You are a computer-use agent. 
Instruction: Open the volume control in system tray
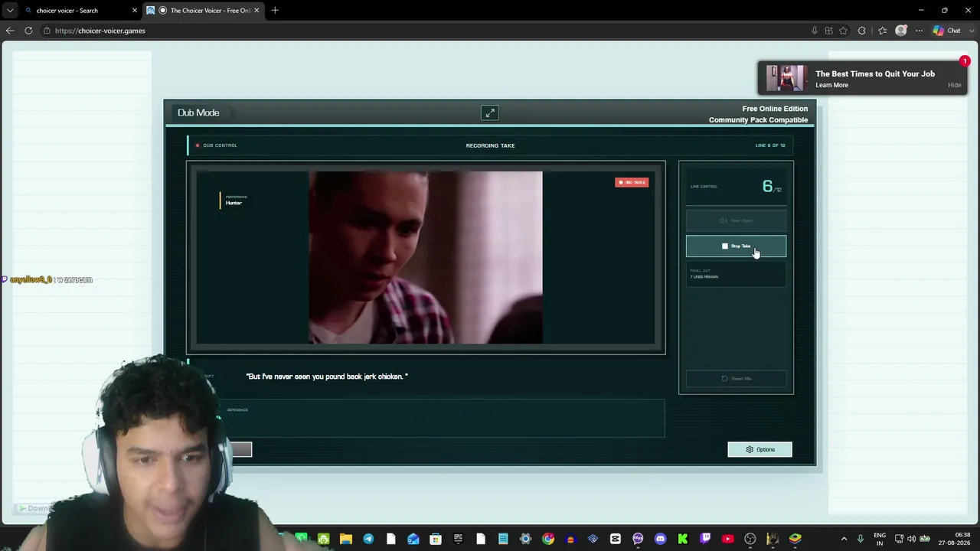[912, 540]
